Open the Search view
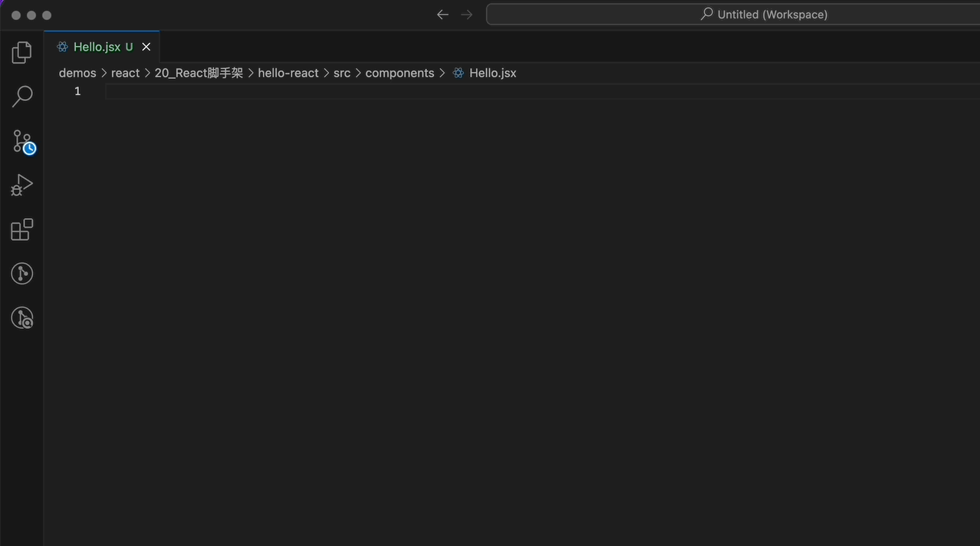The width and height of the screenshot is (980, 546). 21,96
